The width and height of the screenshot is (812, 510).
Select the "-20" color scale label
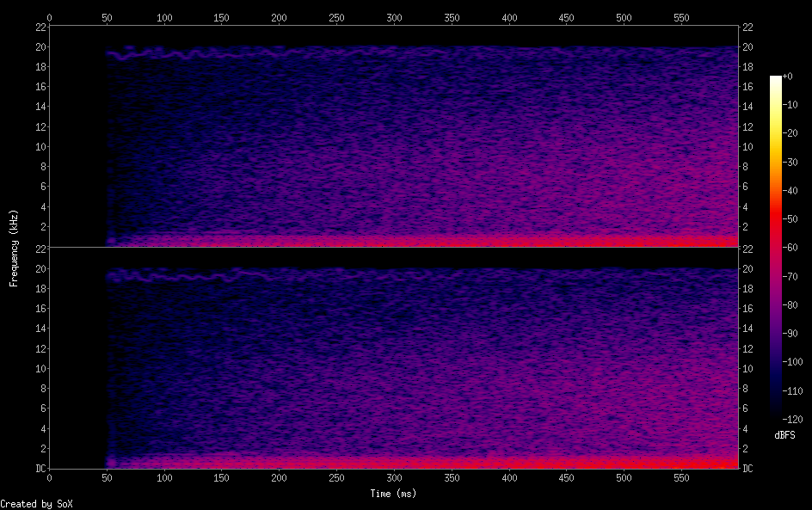click(x=790, y=133)
